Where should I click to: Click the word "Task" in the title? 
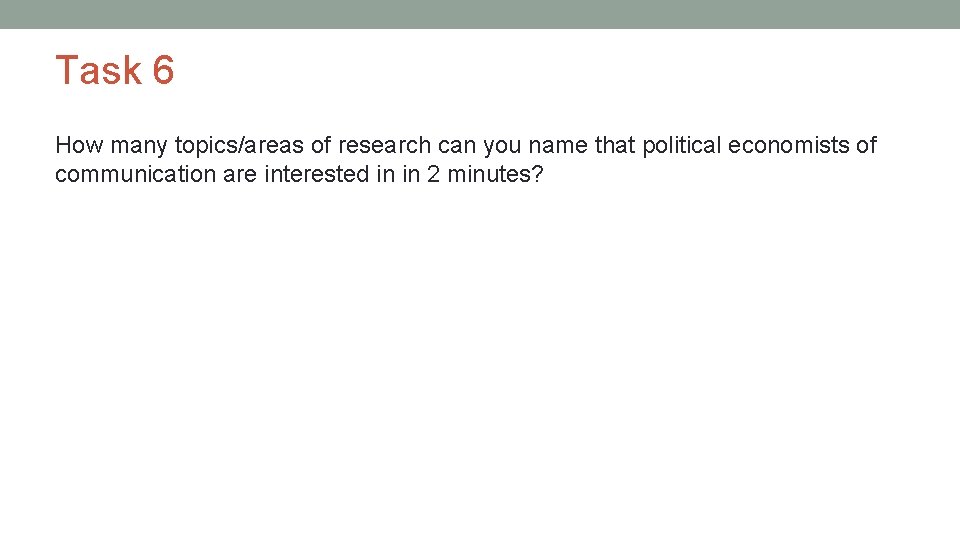[98, 71]
